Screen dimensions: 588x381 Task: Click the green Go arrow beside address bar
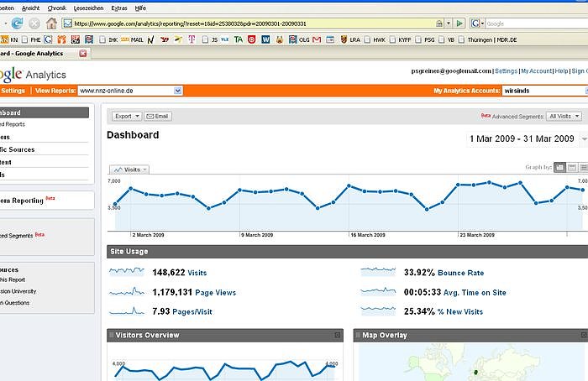pyautogui.click(x=459, y=23)
